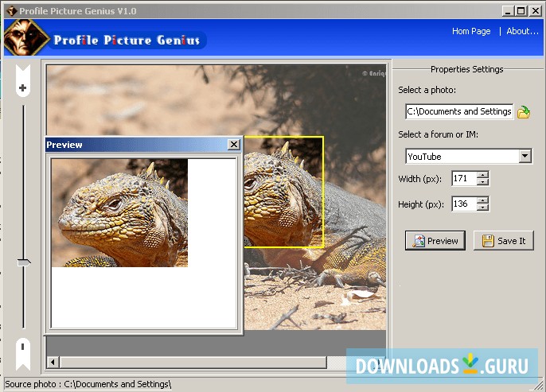Click the browse photo folder icon
The height and width of the screenshot is (392, 546).
coord(524,112)
